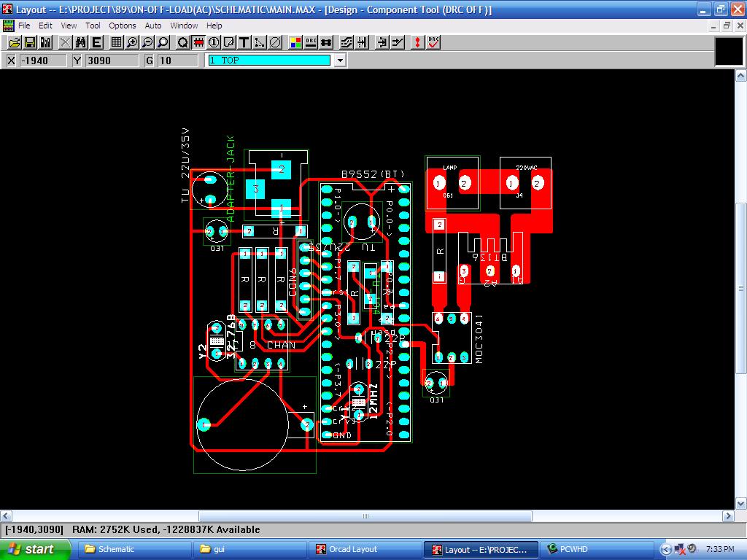The height and width of the screenshot is (560, 747).
Task: Click the Layout E:\PROJEC... taskbar button
Action: coord(480,550)
